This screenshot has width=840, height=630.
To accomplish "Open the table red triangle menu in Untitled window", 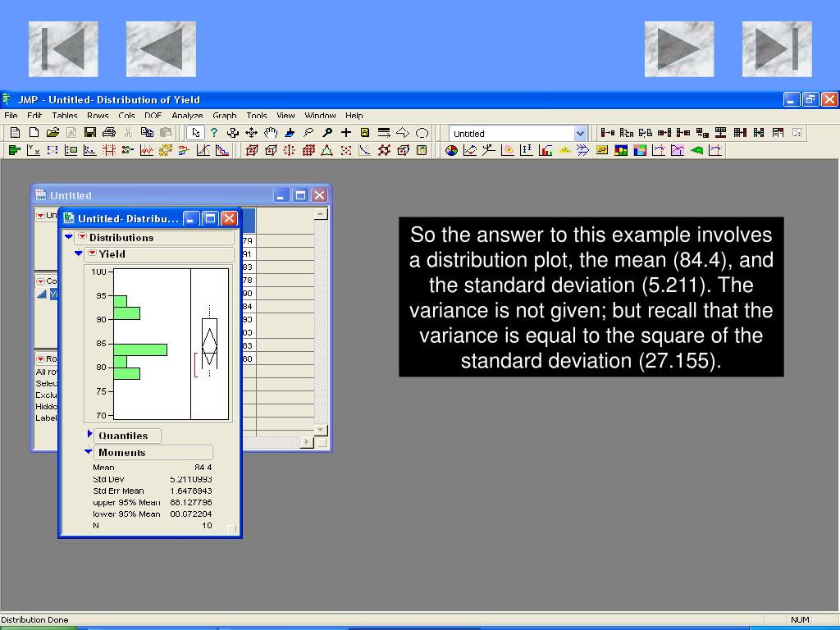I will click(x=41, y=216).
